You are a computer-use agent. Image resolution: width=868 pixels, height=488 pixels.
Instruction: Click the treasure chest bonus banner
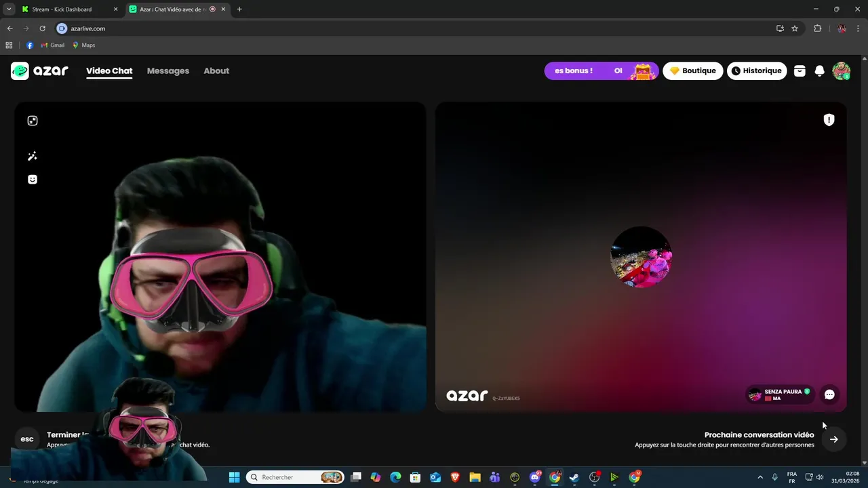[x=601, y=70]
